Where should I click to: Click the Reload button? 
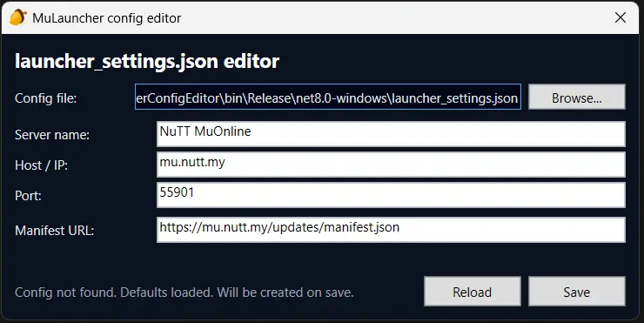[x=473, y=292]
